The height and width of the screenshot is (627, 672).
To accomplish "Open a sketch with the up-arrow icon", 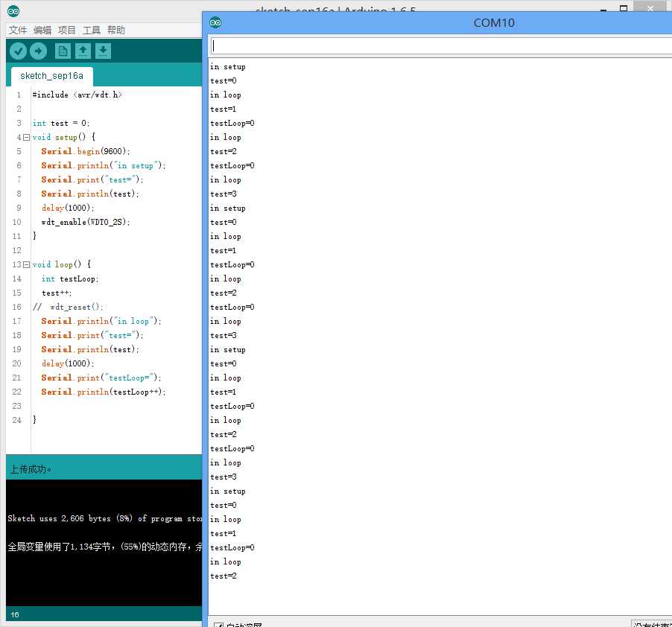I will [83, 51].
